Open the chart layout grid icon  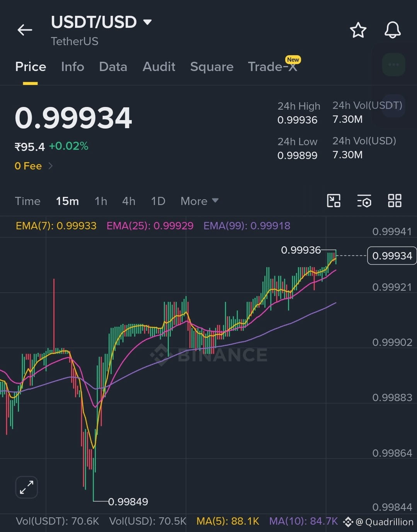tap(395, 201)
